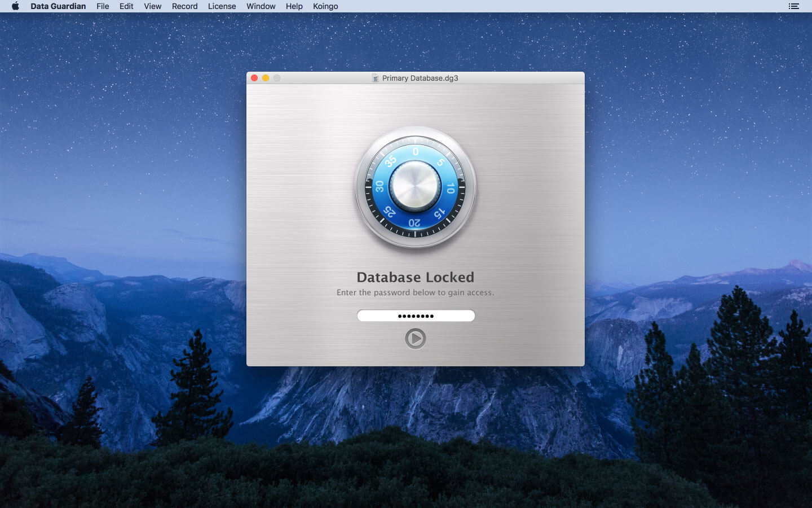Open the Record menu

coord(184,6)
